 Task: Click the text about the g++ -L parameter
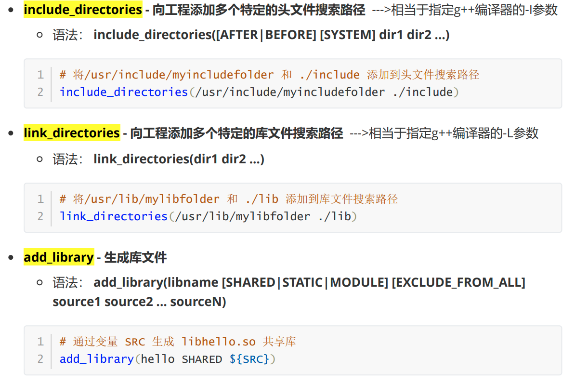444,133
